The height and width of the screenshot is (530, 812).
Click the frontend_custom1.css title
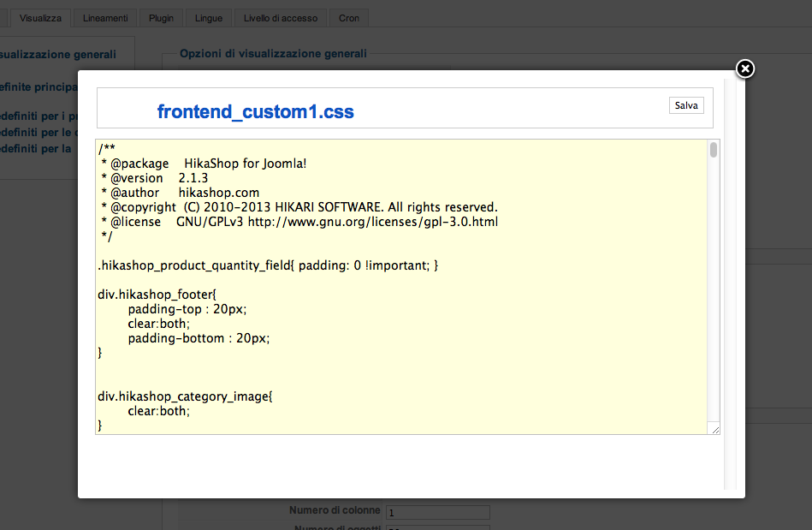255,111
